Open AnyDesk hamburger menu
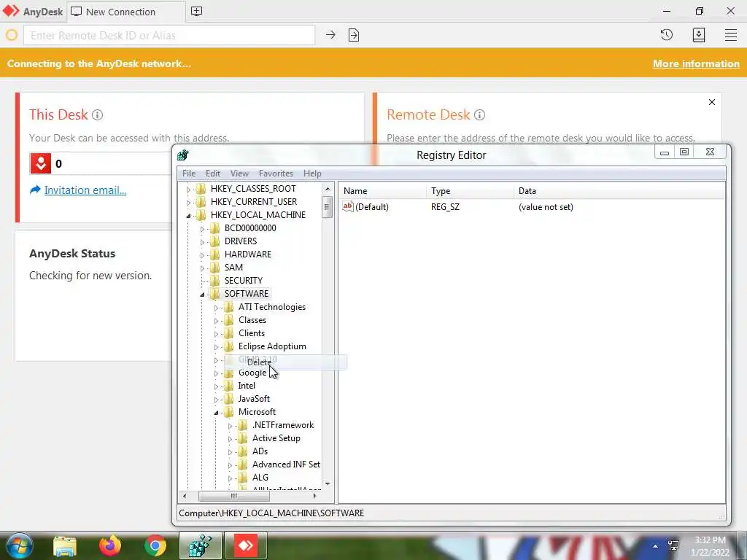The height and width of the screenshot is (560, 747). pos(731,35)
